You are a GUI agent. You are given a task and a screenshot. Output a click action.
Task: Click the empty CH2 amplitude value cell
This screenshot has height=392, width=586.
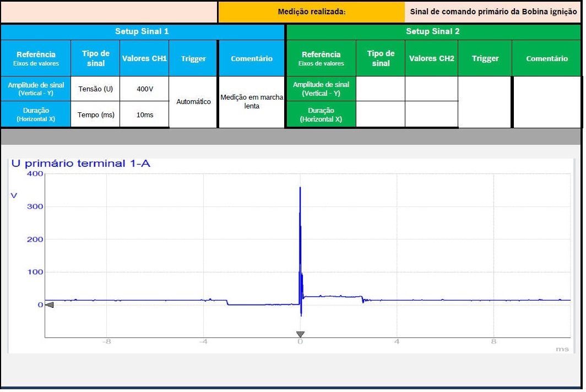click(431, 89)
